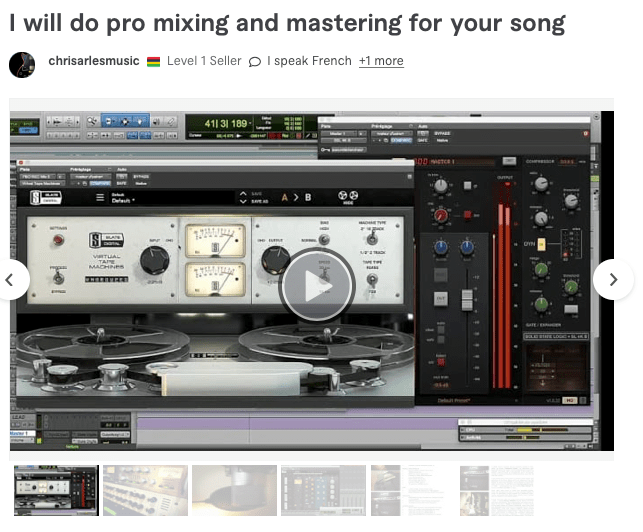Viewport: 643px width, 532px height.
Task: Expand languages with the +1 more link
Action: point(381,61)
